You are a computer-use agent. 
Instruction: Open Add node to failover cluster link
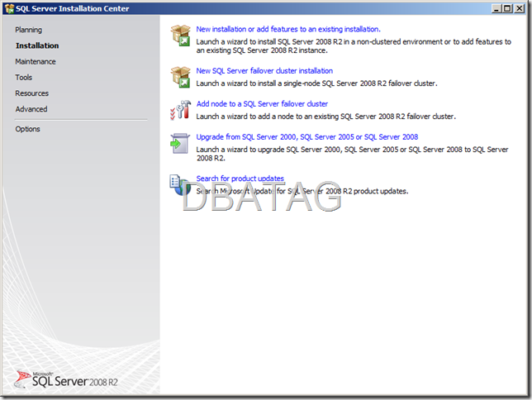click(262, 104)
